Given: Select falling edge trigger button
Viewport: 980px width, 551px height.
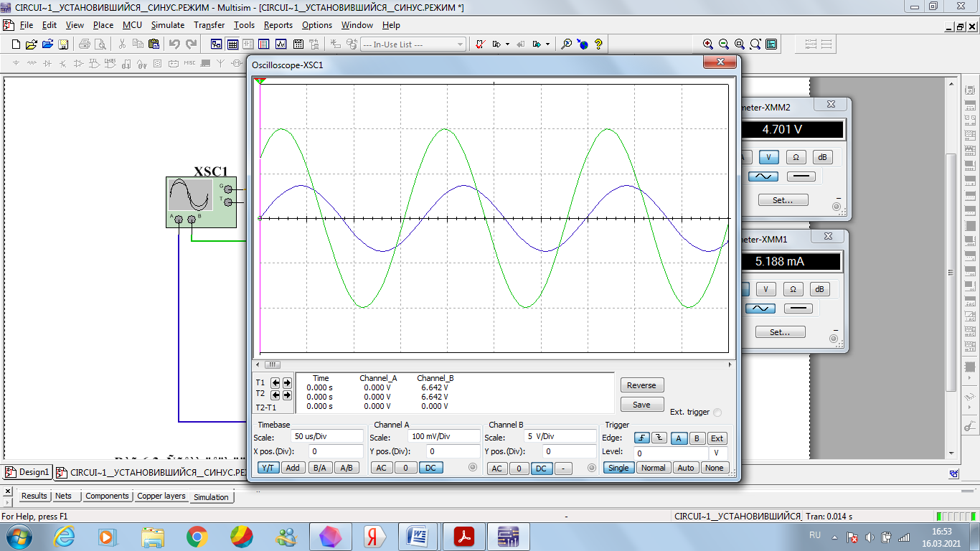Looking at the screenshot, I should click(x=659, y=438).
